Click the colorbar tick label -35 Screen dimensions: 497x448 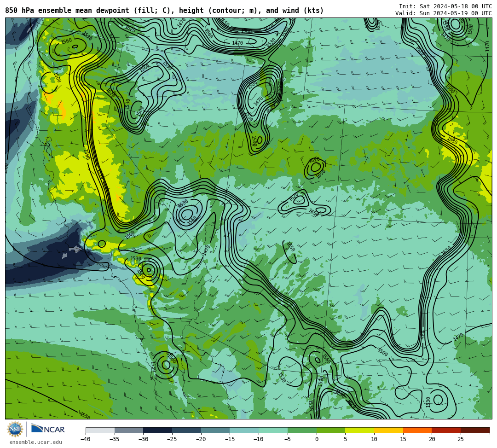tap(114, 439)
